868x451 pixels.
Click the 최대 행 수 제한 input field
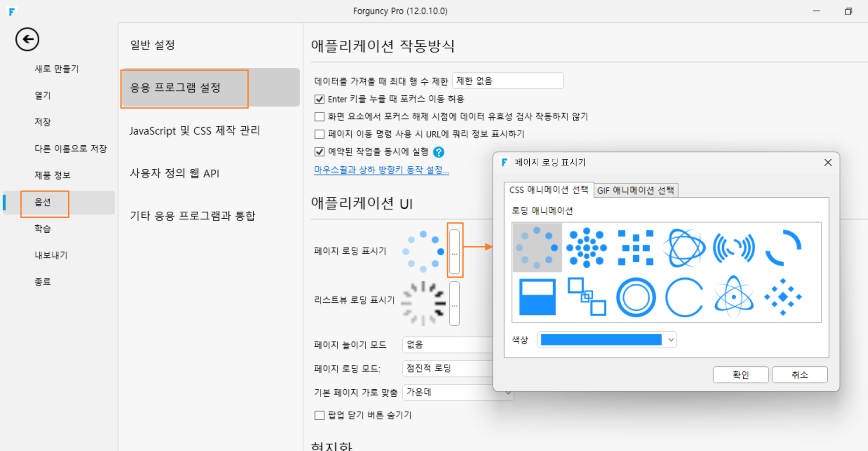point(508,81)
